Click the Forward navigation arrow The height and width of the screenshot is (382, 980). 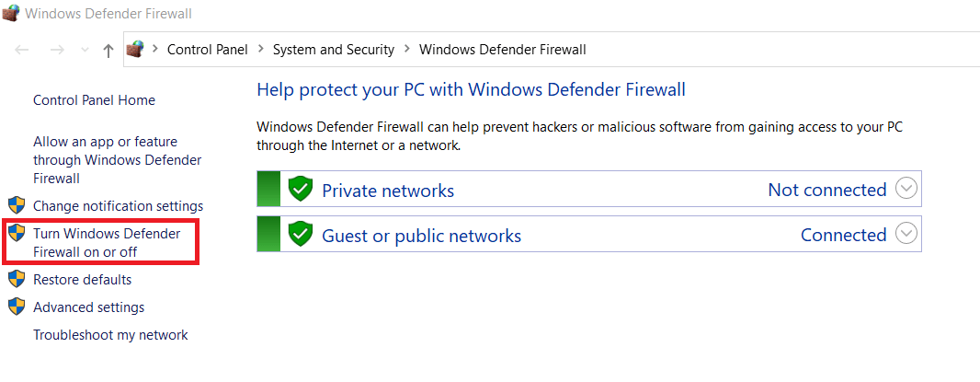point(56,50)
